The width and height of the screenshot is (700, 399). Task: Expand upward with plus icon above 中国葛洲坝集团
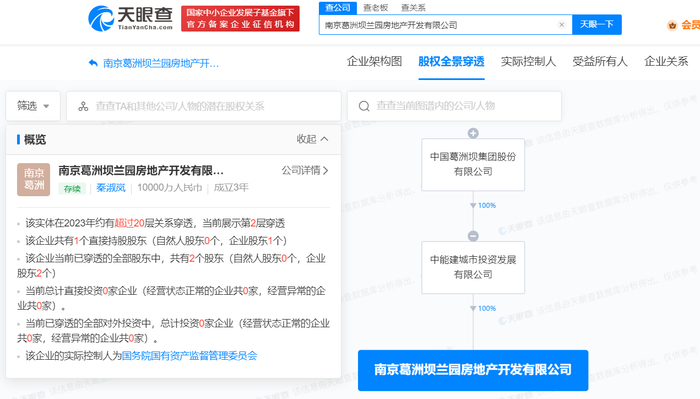click(473, 133)
